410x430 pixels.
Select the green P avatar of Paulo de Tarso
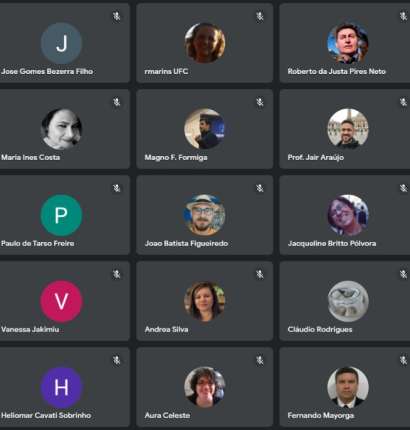pos(61,215)
